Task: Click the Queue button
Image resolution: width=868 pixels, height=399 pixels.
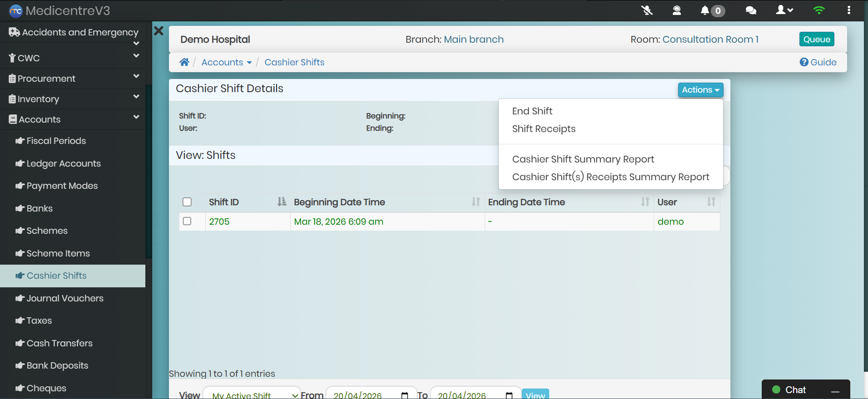Action: 816,39
